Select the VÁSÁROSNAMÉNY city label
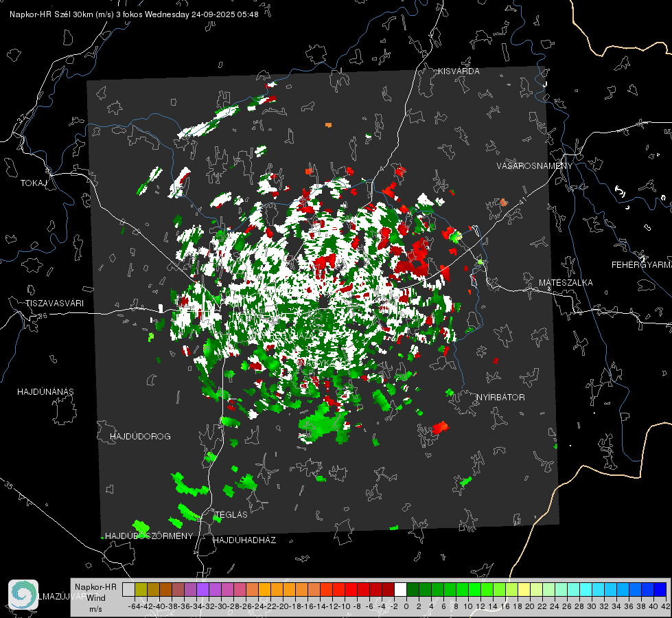This screenshot has height=618, width=672. point(535,166)
